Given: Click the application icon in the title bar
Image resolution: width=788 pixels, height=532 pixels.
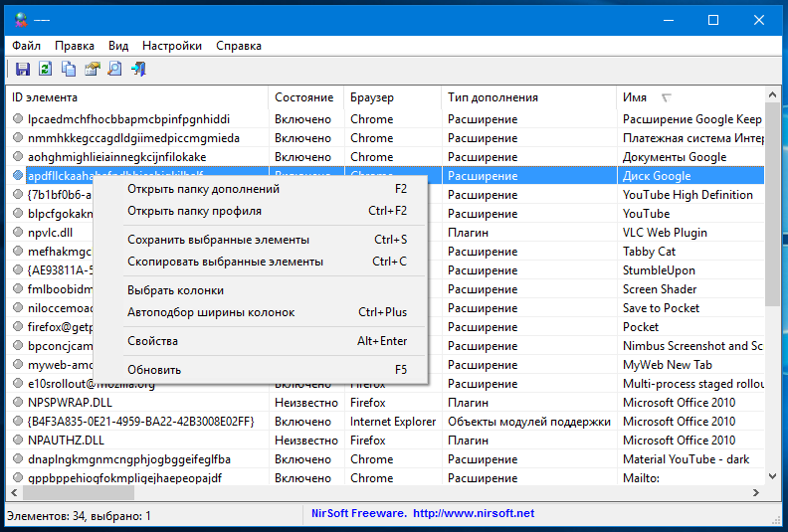Looking at the screenshot, I should (x=21, y=20).
